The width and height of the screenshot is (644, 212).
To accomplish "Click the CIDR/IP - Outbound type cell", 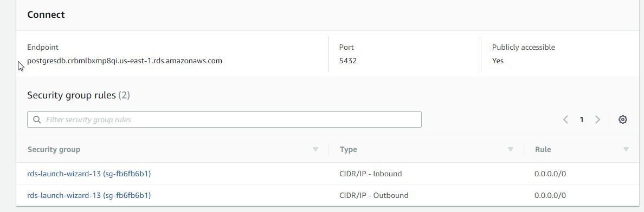I will click(373, 196).
